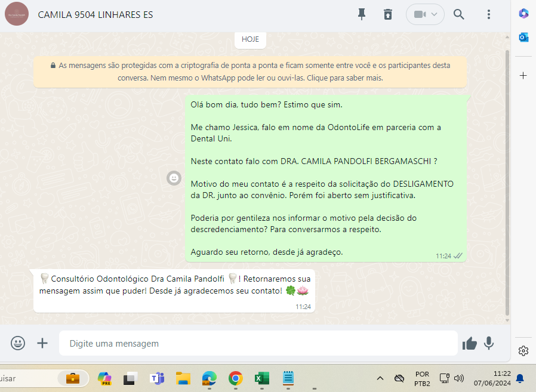Open the end-to-end encryption notice
Viewport: 536px width, 392px height.
pyautogui.click(x=250, y=72)
